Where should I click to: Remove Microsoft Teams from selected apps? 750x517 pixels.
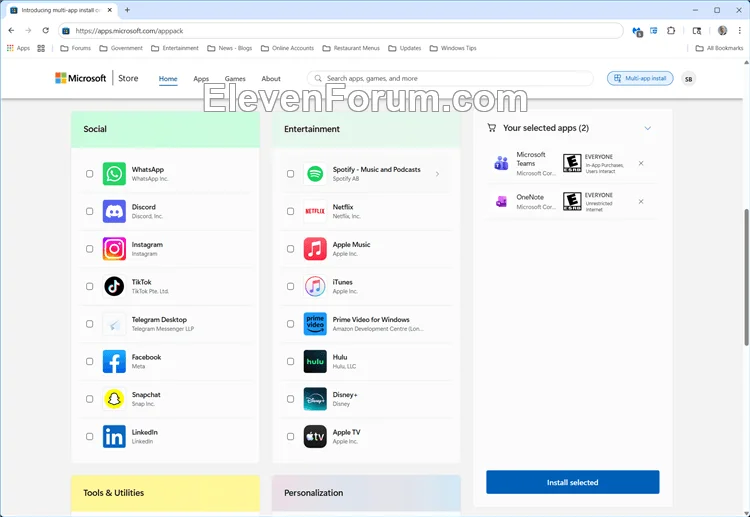(641, 164)
